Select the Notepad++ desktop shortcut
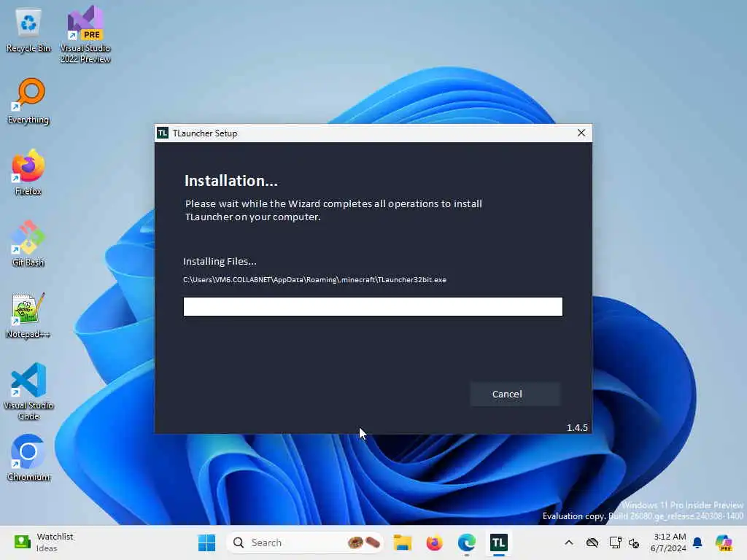This screenshot has height=560, width=747. click(28, 315)
